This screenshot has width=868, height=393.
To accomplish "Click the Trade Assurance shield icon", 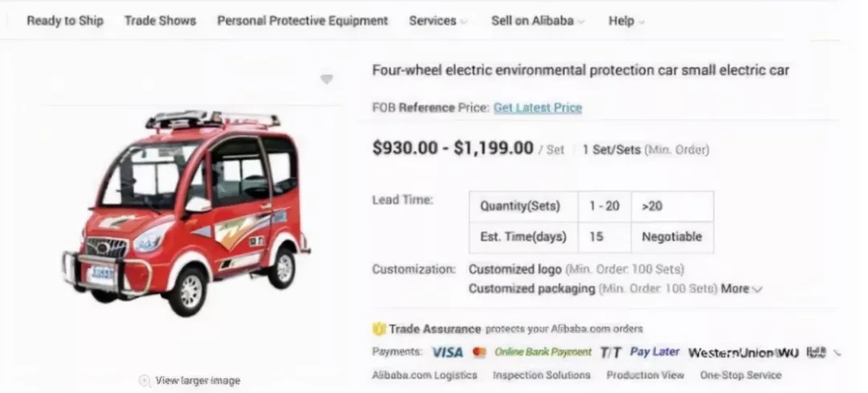I will coord(379,329).
